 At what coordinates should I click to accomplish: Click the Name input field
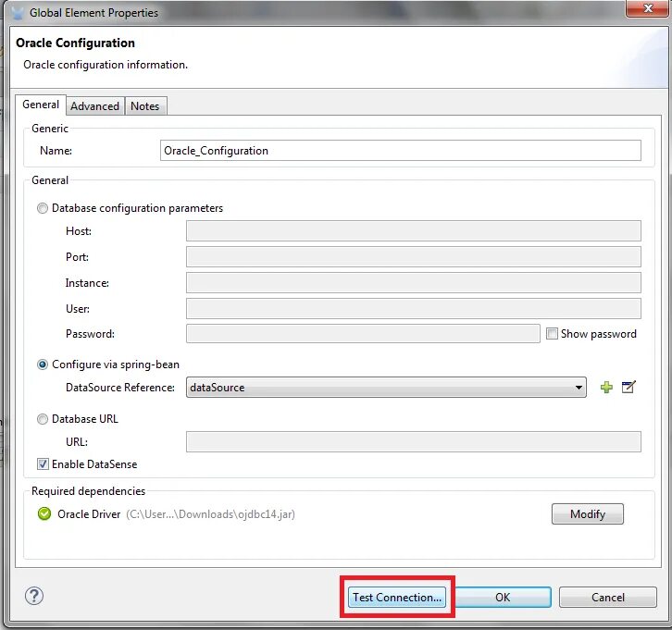[x=401, y=150]
